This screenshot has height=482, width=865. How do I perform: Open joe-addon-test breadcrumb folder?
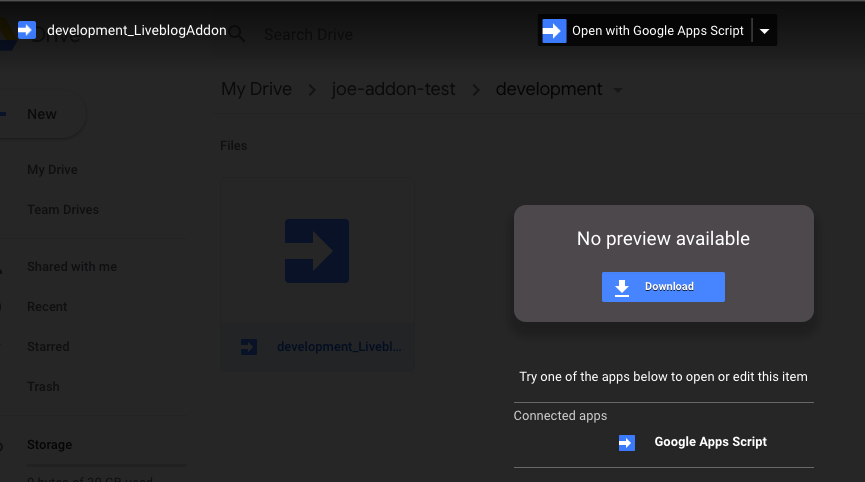(393, 89)
